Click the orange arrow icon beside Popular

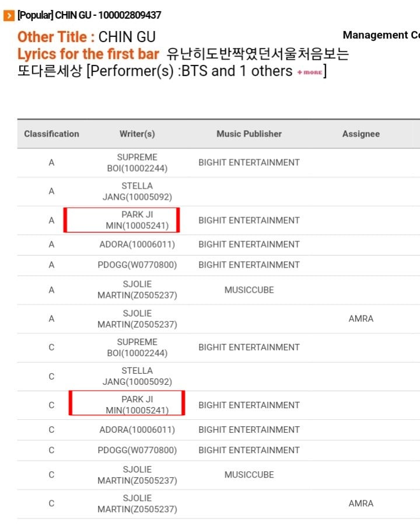[9, 16]
